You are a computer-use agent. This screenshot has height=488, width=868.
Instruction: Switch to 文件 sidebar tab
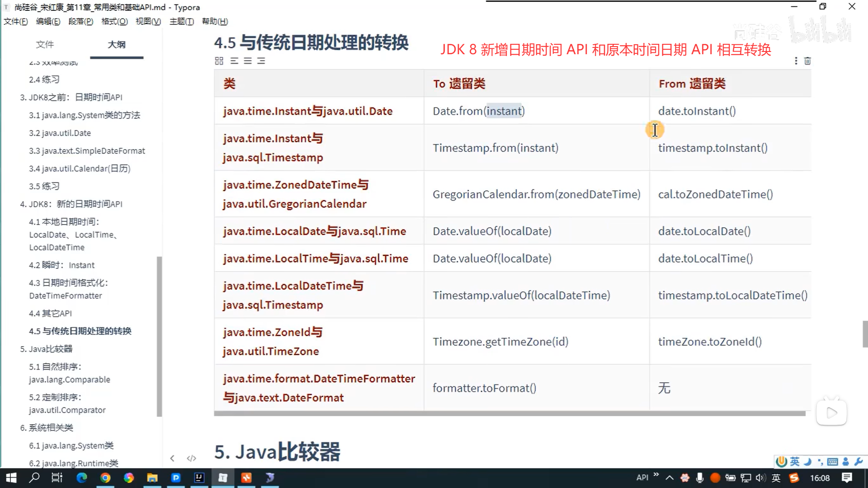tap(45, 44)
